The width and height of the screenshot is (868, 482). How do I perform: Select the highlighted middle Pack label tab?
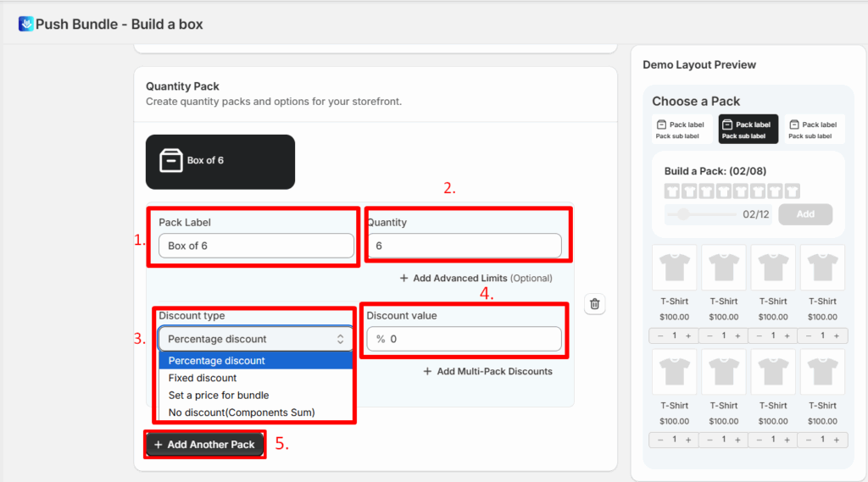[748, 130]
